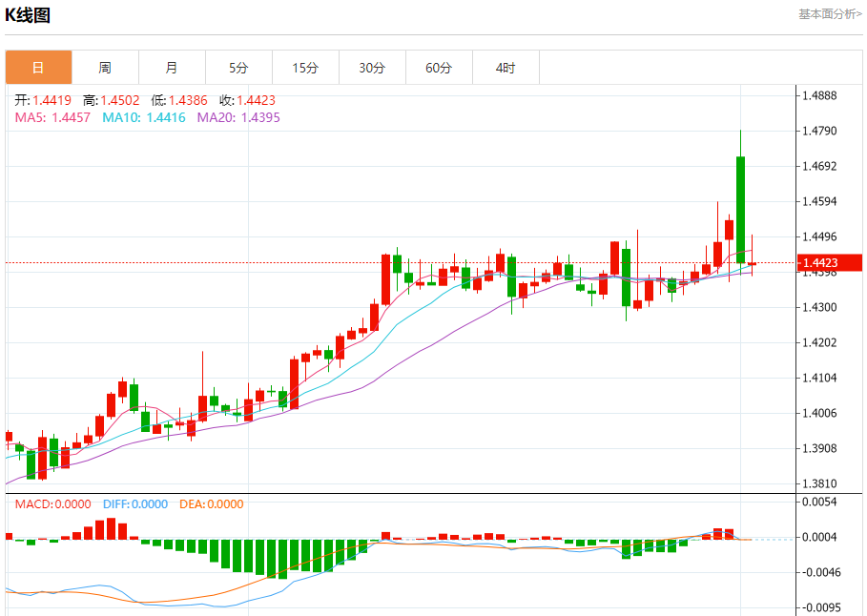Screen dimensions: 867x616
Task: Click the 1.4790 price axis label
Action: [819, 131]
